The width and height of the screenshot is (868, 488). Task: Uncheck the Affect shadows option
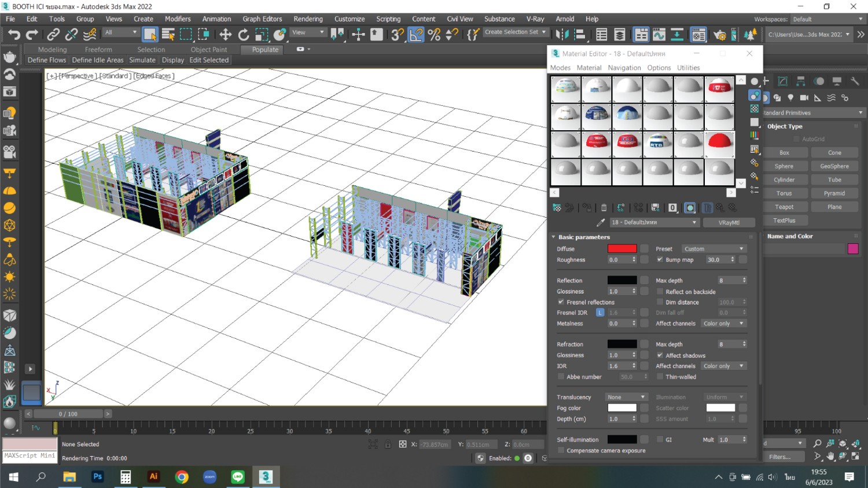(x=660, y=355)
